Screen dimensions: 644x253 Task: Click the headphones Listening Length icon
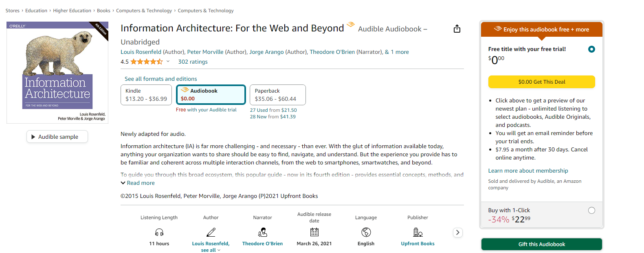159,232
